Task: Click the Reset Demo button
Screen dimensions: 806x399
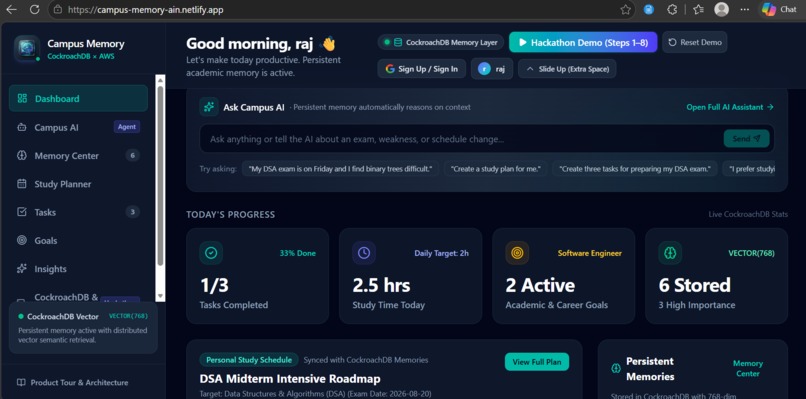Action: [694, 42]
